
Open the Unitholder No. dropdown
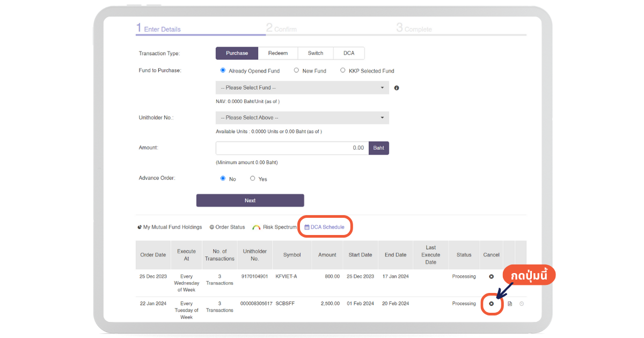click(302, 117)
